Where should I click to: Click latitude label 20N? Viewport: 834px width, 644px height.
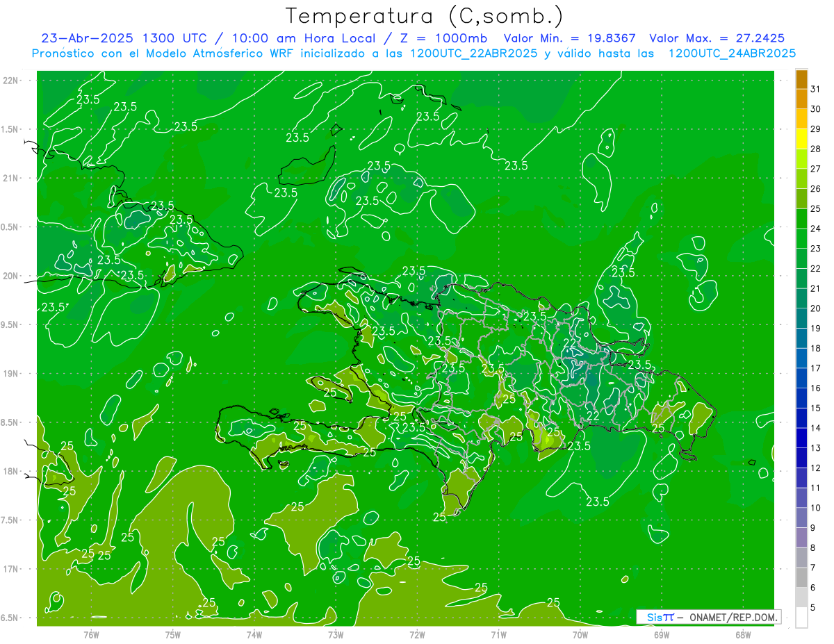tap(11, 276)
